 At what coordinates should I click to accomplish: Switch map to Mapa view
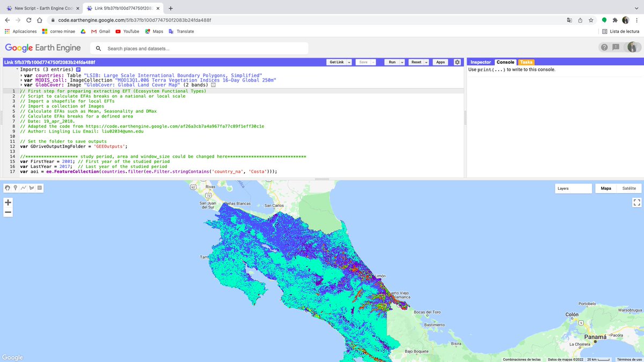(606, 188)
